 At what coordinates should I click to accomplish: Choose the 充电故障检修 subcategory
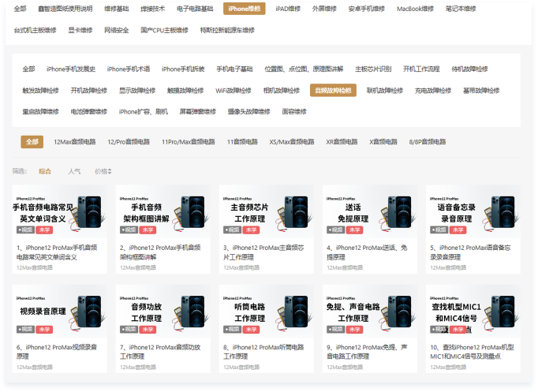click(433, 91)
